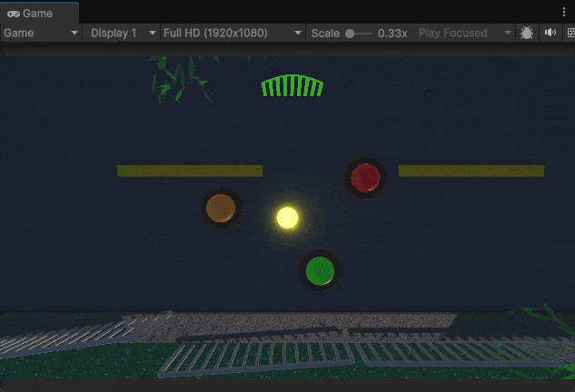The image size is (575, 392).
Task: Click the Scale slider handle
Action: 350,34
